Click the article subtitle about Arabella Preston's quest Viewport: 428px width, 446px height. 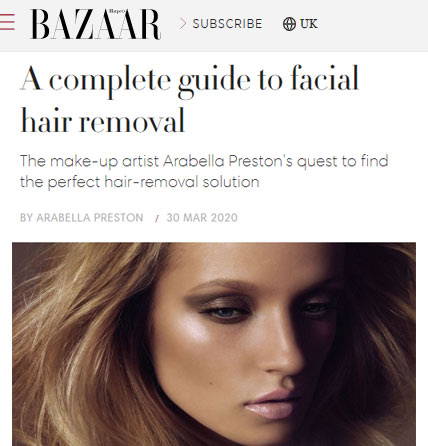tap(204, 171)
